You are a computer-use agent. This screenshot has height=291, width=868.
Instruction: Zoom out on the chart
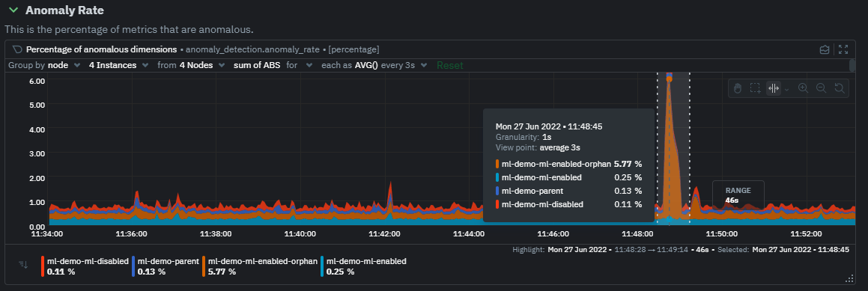(x=822, y=88)
